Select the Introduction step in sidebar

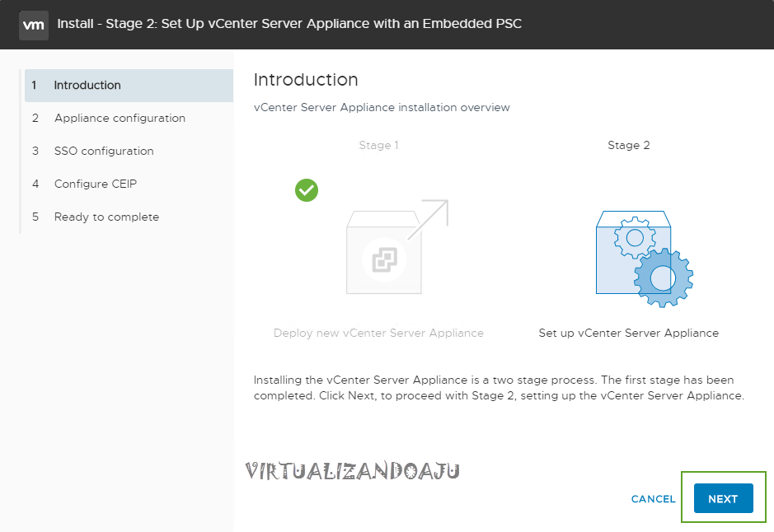click(x=87, y=86)
